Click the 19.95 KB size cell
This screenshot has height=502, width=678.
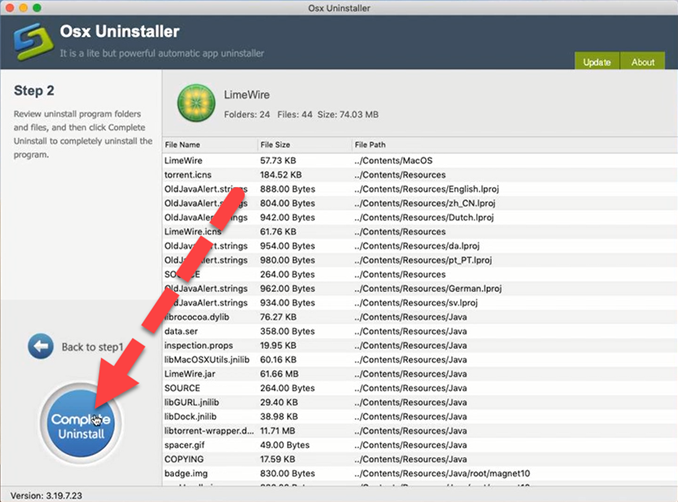278,345
